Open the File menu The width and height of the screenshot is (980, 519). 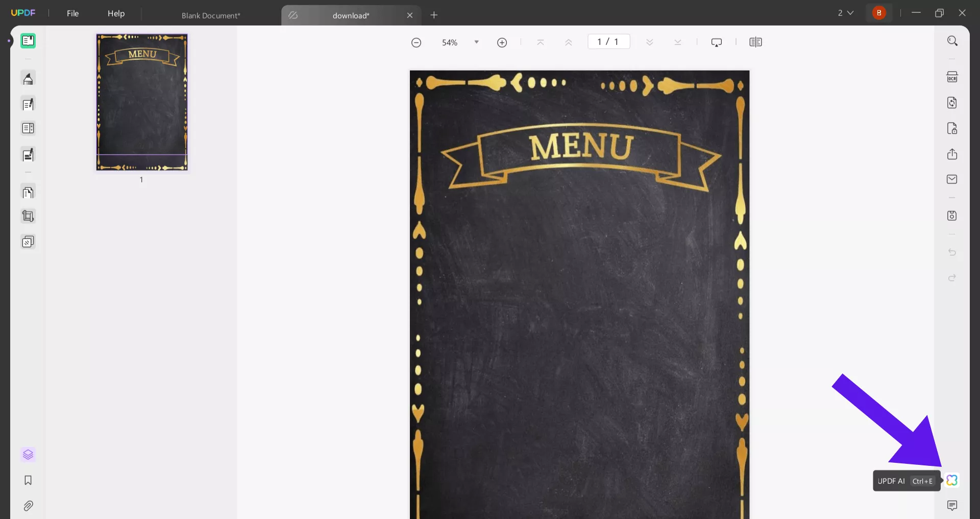[x=73, y=13]
